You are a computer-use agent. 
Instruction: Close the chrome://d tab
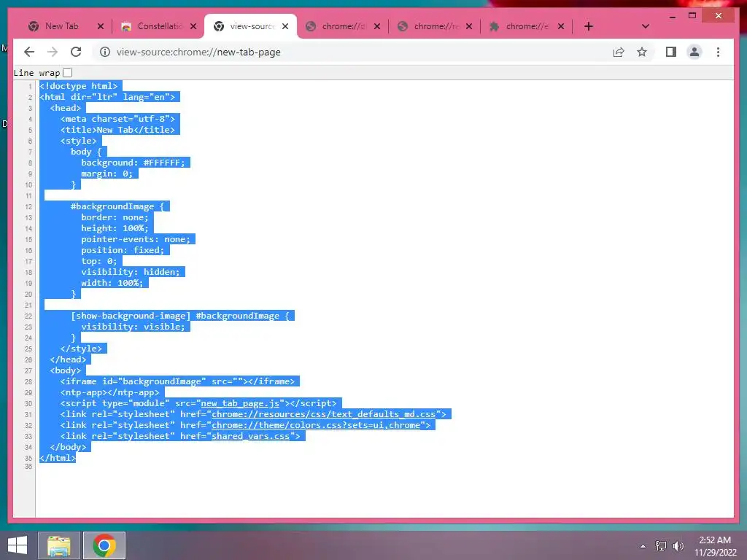point(377,26)
